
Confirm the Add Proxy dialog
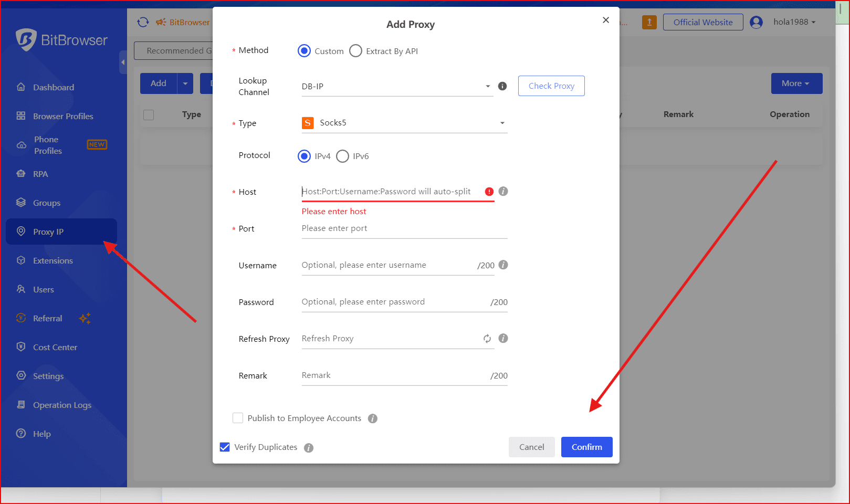pyautogui.click(x=586, y=447)
